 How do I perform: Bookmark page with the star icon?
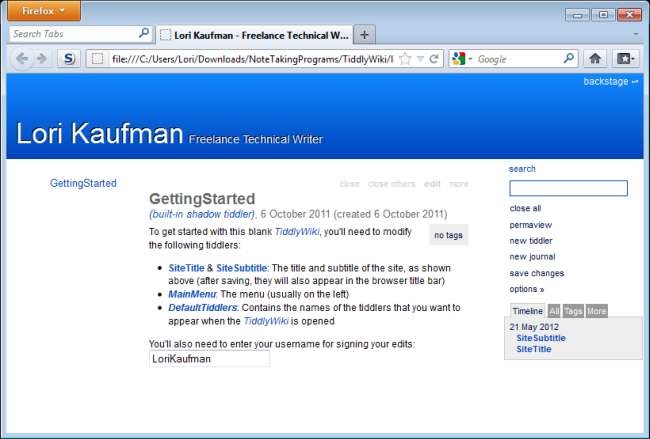405,59
